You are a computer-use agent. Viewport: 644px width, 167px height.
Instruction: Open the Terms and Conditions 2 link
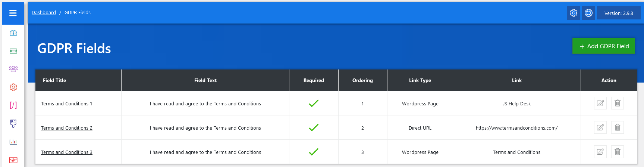[67, 128]
